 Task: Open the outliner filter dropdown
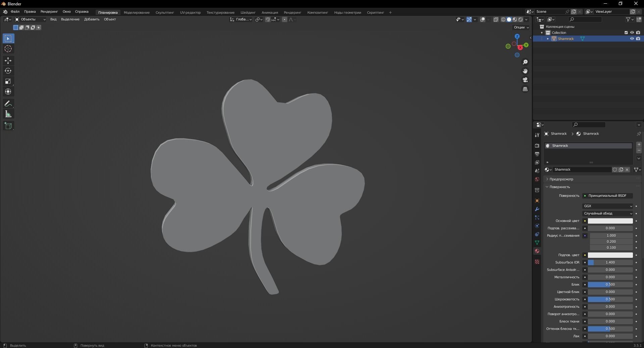pos(630,19)
